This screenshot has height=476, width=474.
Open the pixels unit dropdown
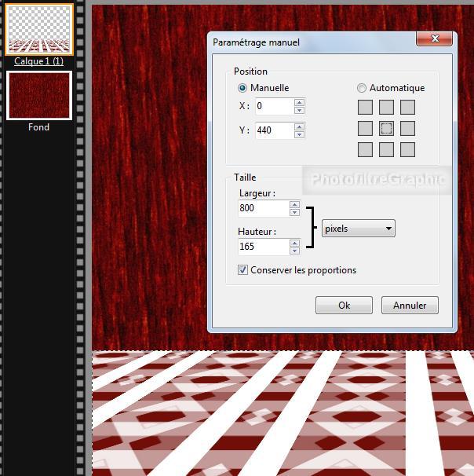pos(358,229)
